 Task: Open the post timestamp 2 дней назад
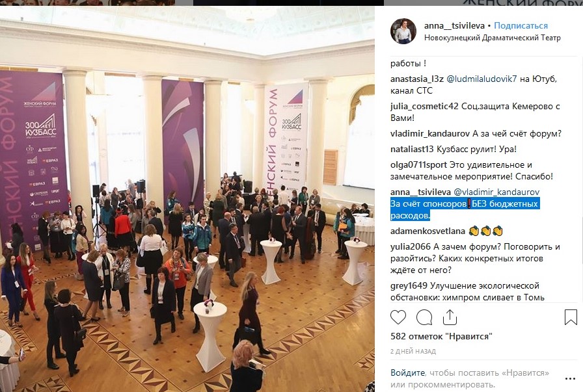coord(413,351)
